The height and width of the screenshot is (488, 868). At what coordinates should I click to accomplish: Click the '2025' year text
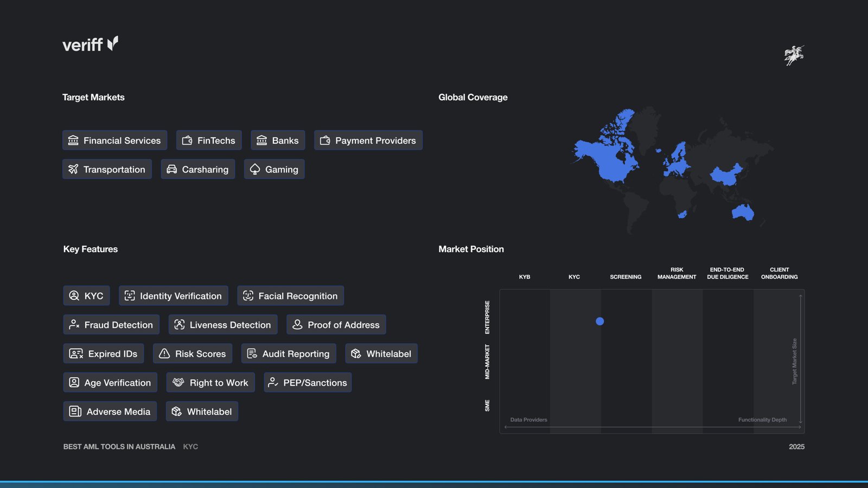(x=796, y=447)
